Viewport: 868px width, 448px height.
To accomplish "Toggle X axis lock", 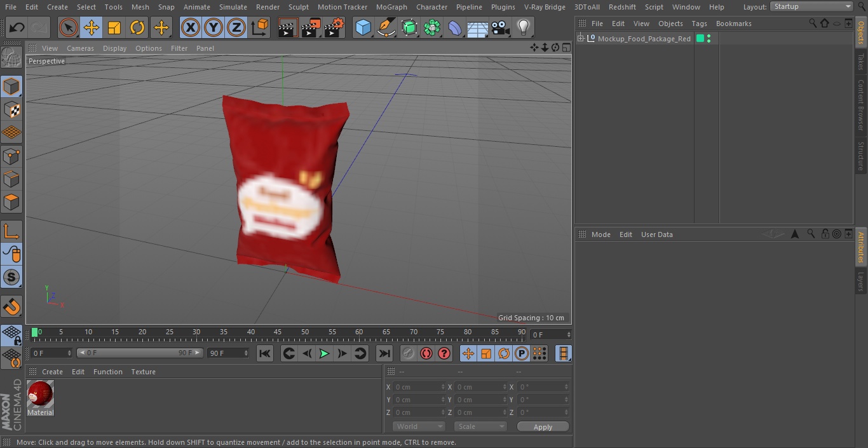I will tap(191, 27).
